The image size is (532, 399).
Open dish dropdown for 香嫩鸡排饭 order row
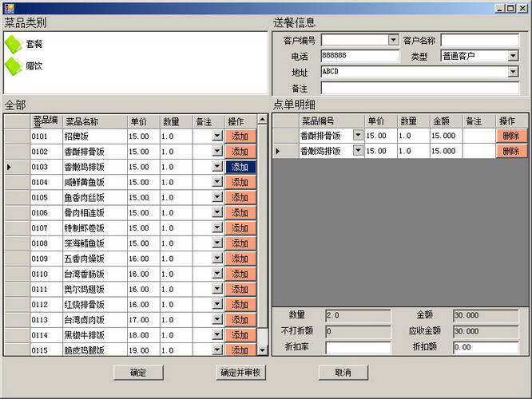[x=358, y=150]
